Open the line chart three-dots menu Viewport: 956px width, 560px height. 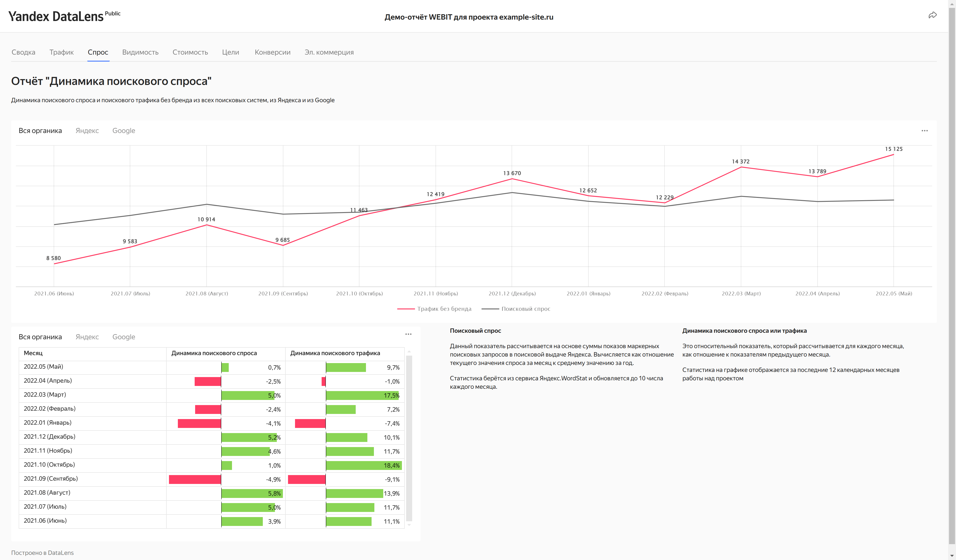pos(924,131)
